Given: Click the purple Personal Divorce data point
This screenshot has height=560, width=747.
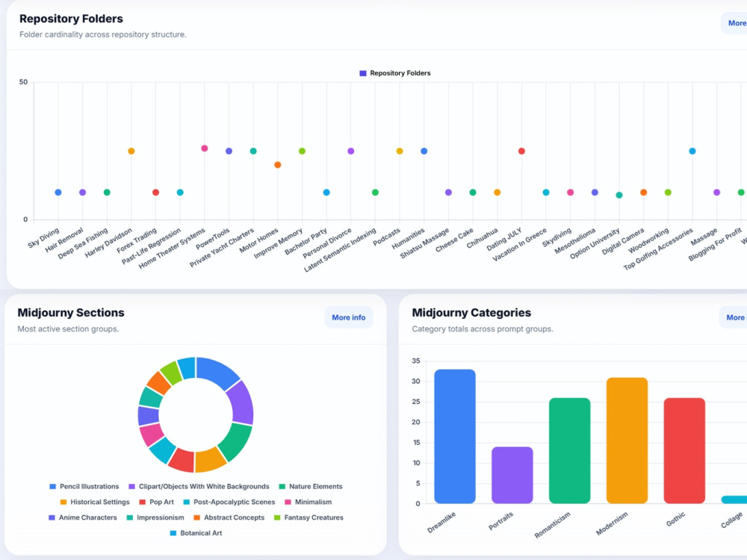Looking at the screenshot, I should [350, 151].
